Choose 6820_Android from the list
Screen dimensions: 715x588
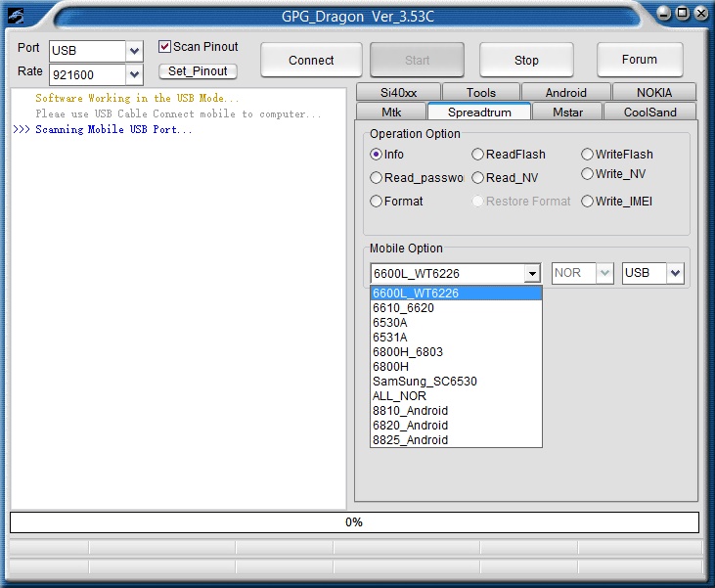[x=456, y=425]
